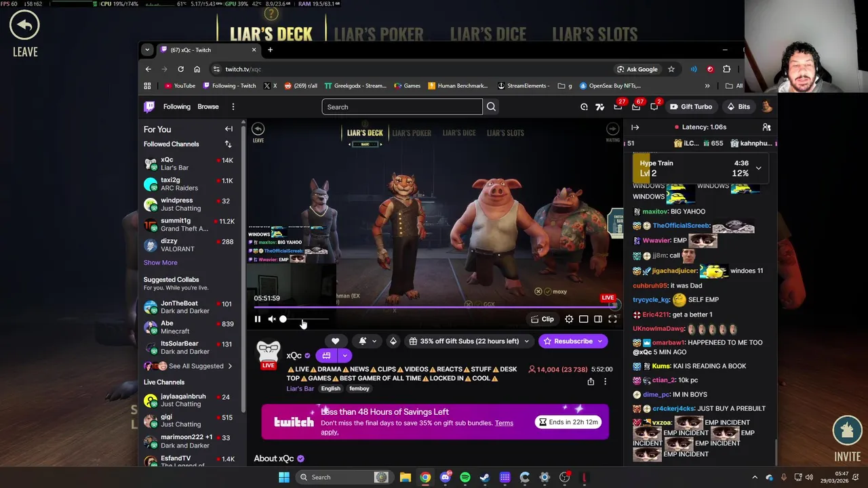The width and height of the screenshot is (868, 488).
Task: Expand the Hype Train Lvl 2 banner
Action: point(758,168)
